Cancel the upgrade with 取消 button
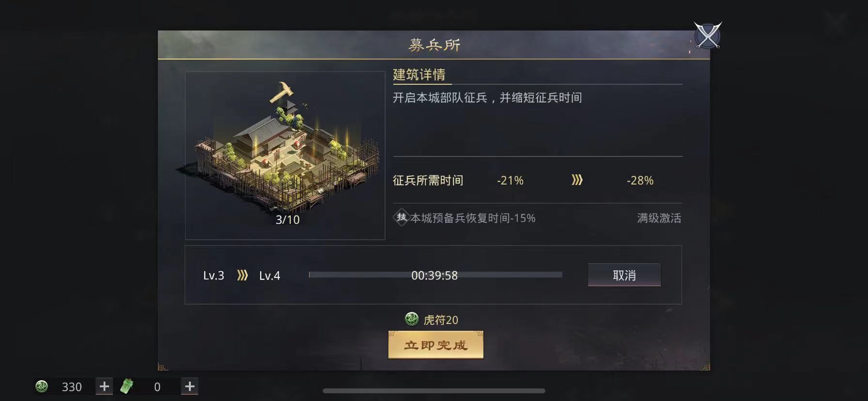Viewport: 868px width, 401px height. click(624, 275)
